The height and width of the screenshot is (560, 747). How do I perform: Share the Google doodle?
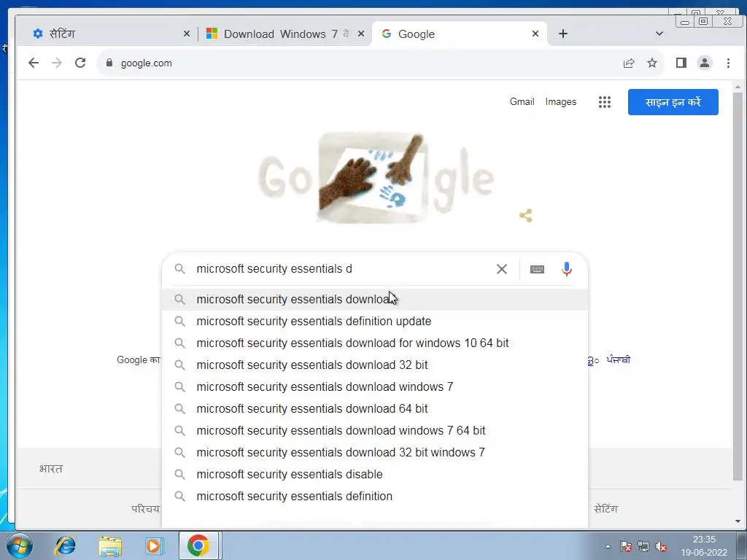click(526, 216)
